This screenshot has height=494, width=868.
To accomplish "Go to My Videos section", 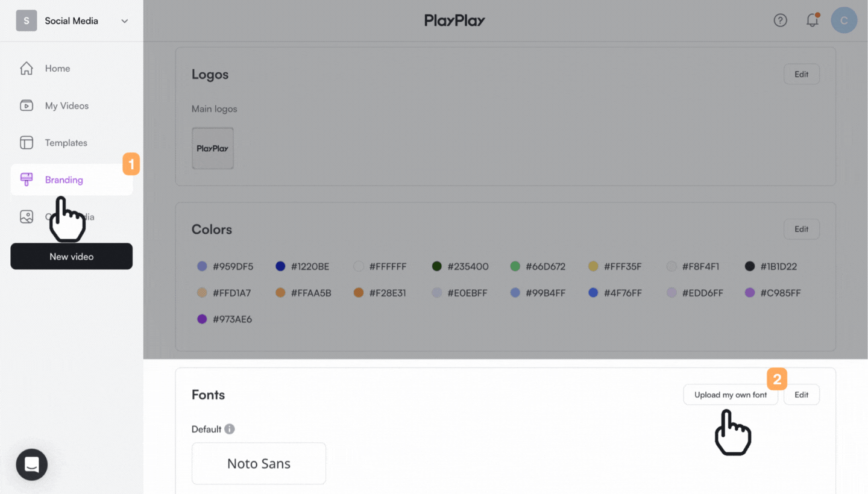I will tap(66, 105).
